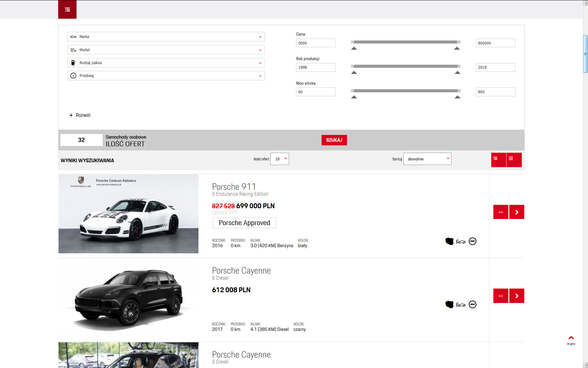Click the Moc silnika maximum field 800
The width and height of the screenshot is (588, 368).
click(x=496, y=92)
